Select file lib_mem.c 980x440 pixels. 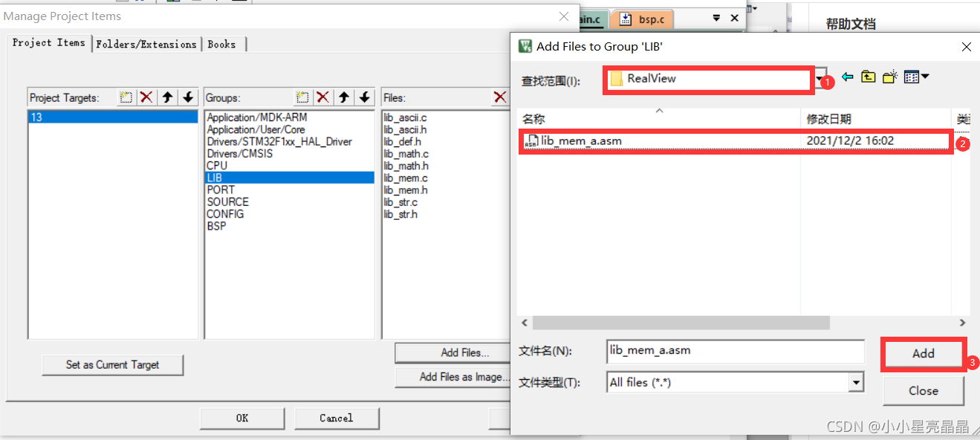pyautogui.click(x=406, y=178)
